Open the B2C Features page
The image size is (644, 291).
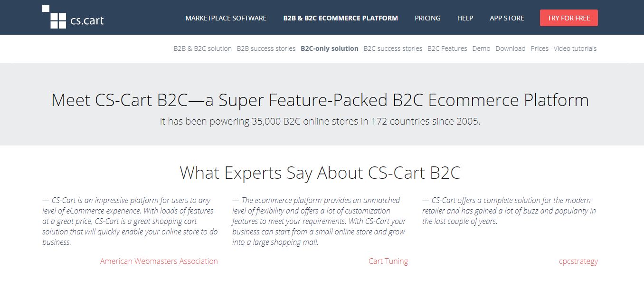[447, 48]
